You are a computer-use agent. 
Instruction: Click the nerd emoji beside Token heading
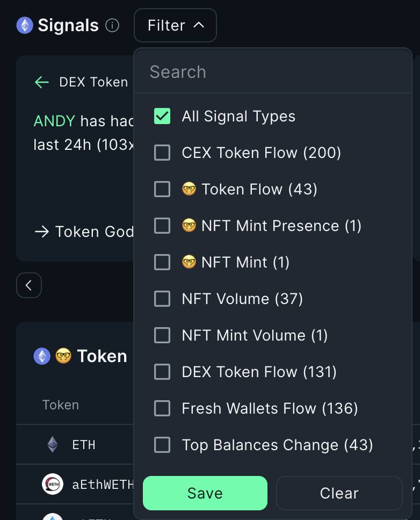tap(63, 356)
